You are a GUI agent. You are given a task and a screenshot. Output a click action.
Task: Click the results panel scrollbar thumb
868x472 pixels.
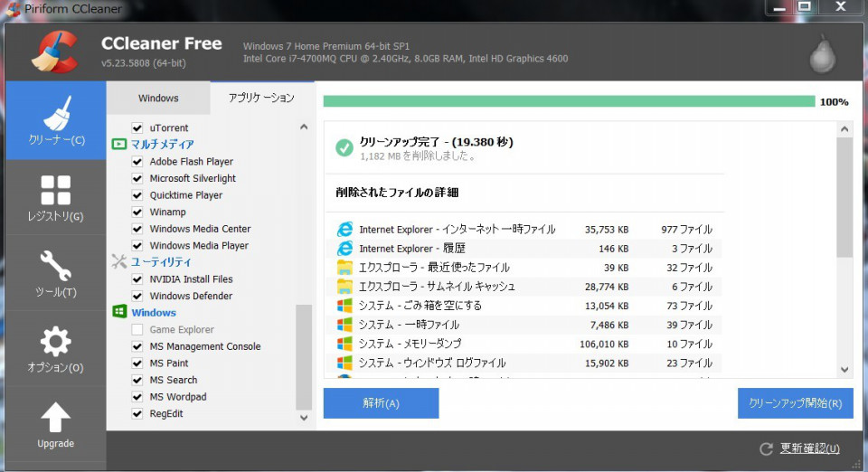(x=844, y=197)
